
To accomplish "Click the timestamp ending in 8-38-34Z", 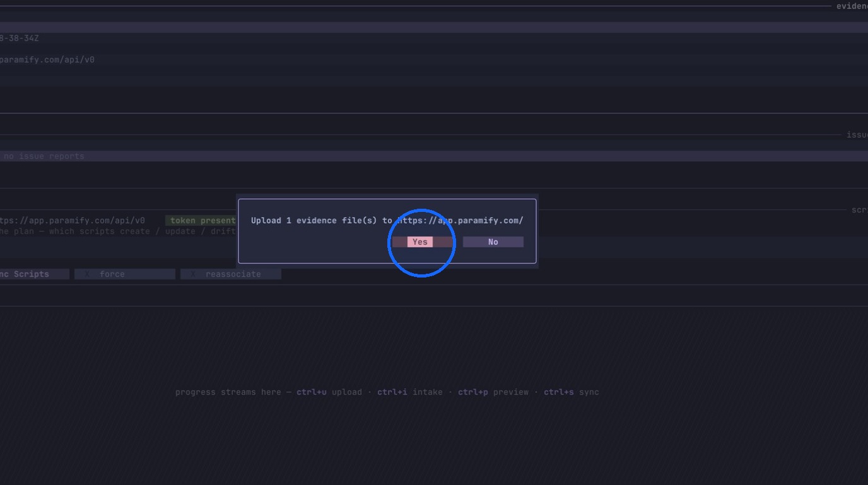I will tap(20, 38).
